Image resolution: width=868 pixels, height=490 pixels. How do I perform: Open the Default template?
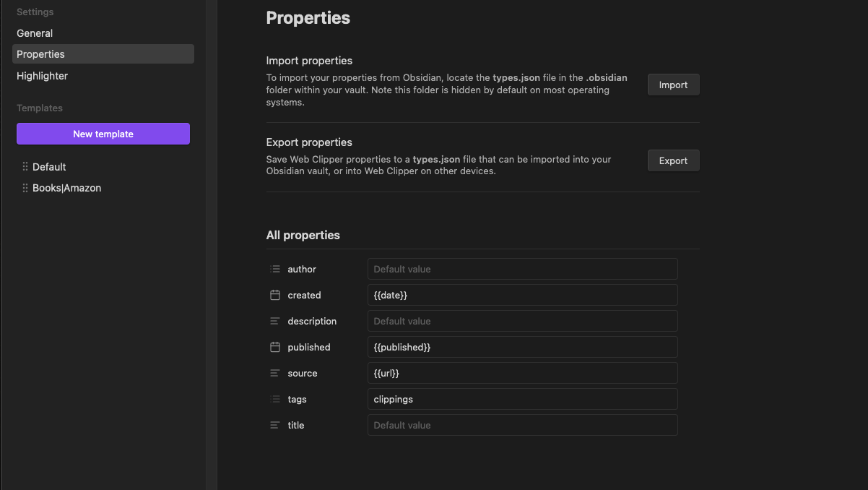coord(49,167)
